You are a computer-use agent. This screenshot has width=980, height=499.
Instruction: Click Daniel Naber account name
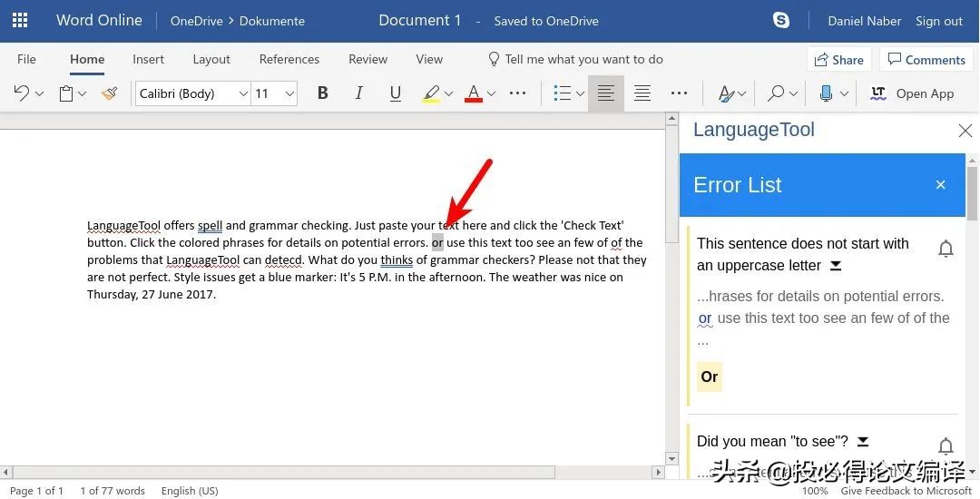click(x=865, y=21)
